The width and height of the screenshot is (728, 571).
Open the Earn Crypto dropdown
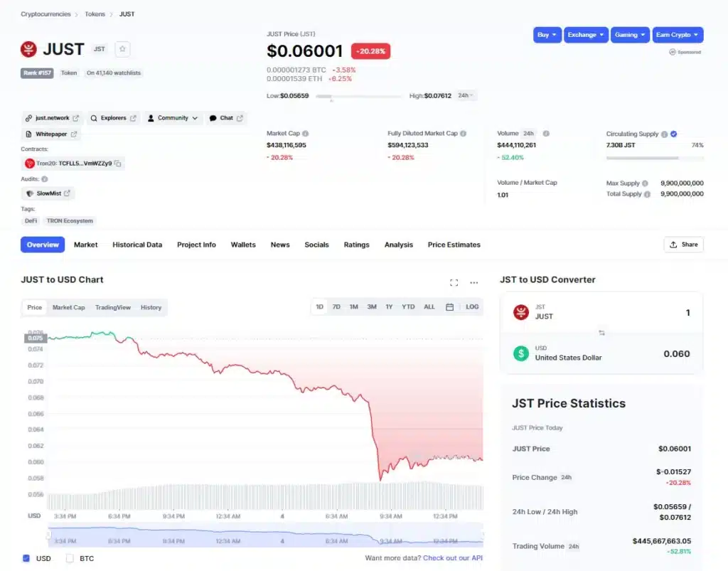(678, 35)
